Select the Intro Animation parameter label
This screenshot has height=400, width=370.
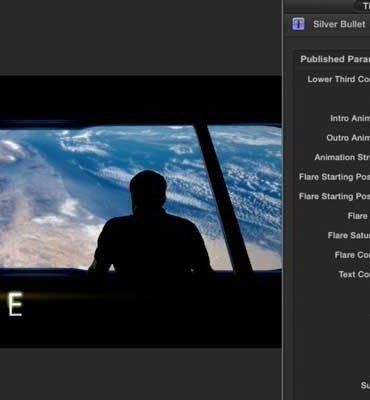(x=350, y=118)
